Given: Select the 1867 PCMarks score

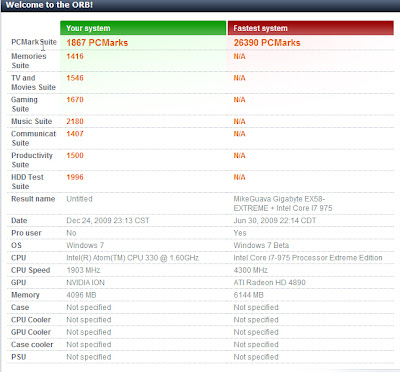Looking at the screenshot, I should pyautogui.click(x=97, y=43).
